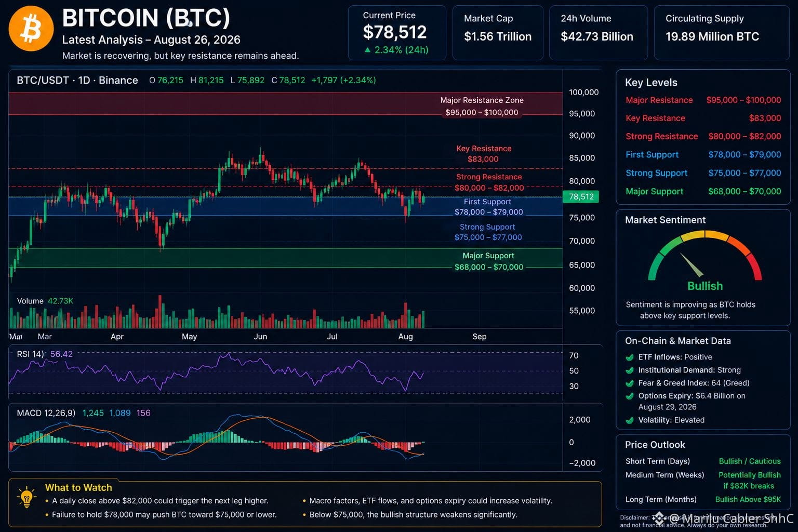Screen dimensions: 798x532
Task: Click the 90,000 price axis label
Action: pyautogui.click(x=582, y=136)
